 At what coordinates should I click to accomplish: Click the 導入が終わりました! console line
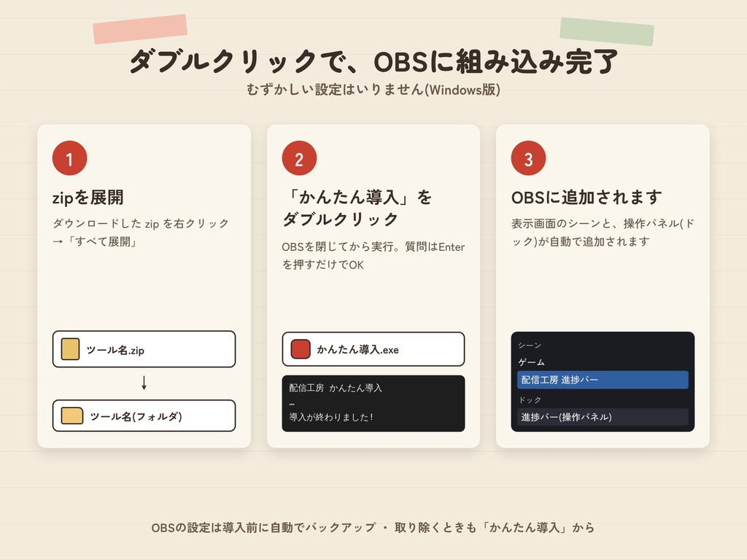pos(331,417)
